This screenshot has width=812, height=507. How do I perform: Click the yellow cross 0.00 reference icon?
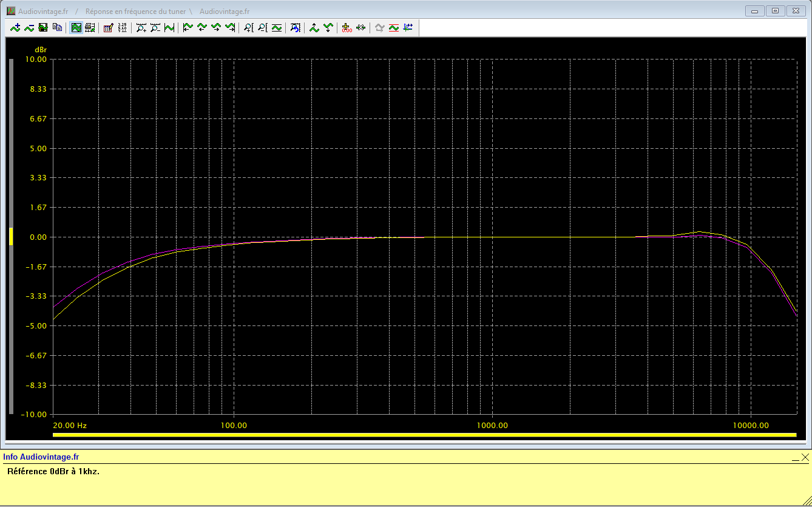(x=347, y=27)
